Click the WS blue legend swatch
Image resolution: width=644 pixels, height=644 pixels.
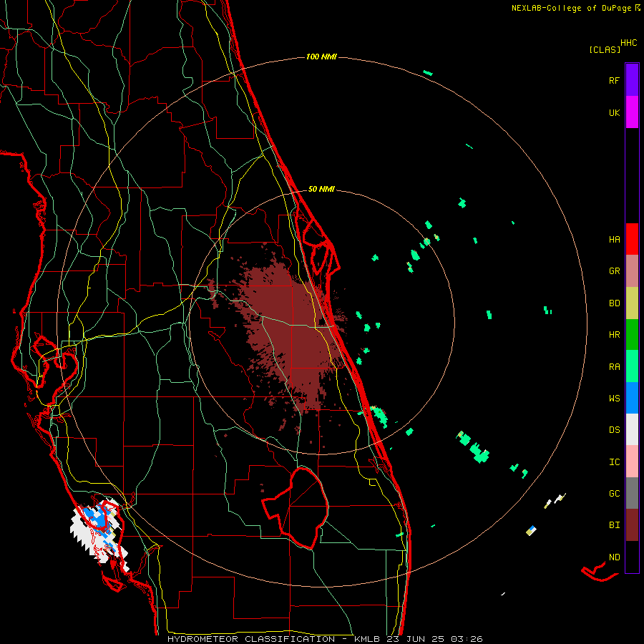[632, 398]
